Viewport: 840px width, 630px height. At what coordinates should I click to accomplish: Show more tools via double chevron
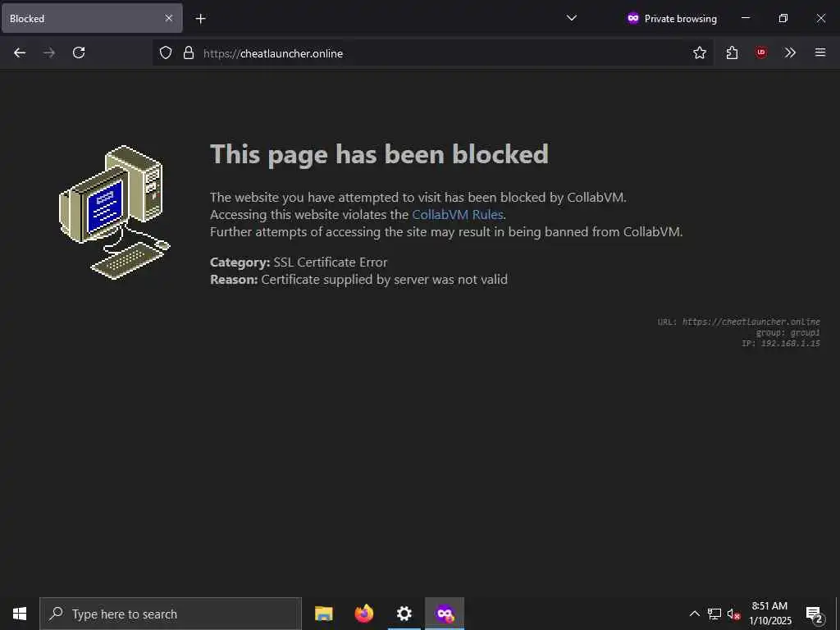(x=790, y=52)
